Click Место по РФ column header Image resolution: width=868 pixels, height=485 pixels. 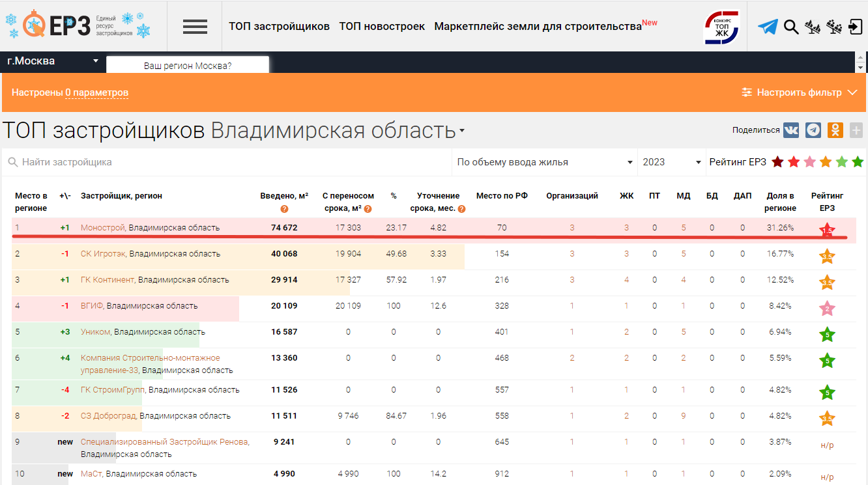pyautogui.click(x=502, y=196)
